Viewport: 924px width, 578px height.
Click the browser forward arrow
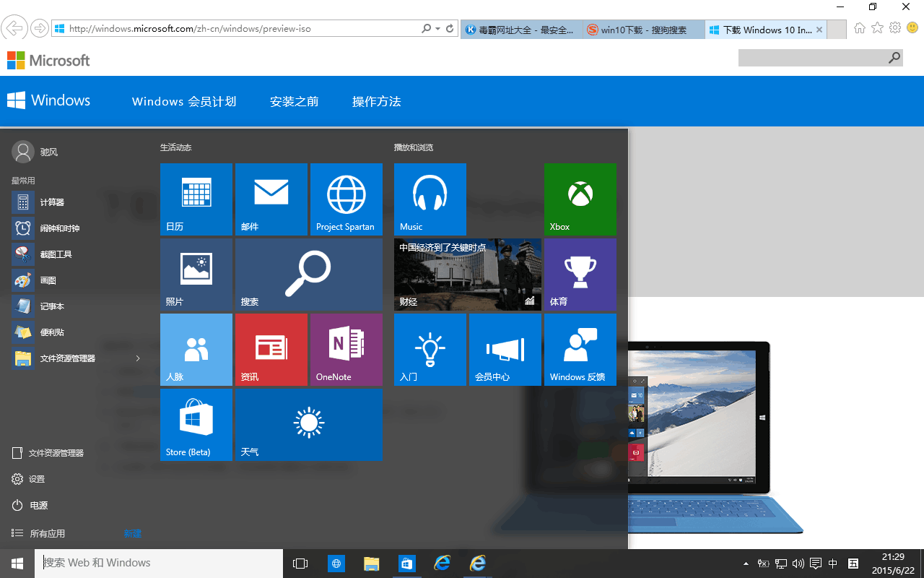[x=40, y=29]
